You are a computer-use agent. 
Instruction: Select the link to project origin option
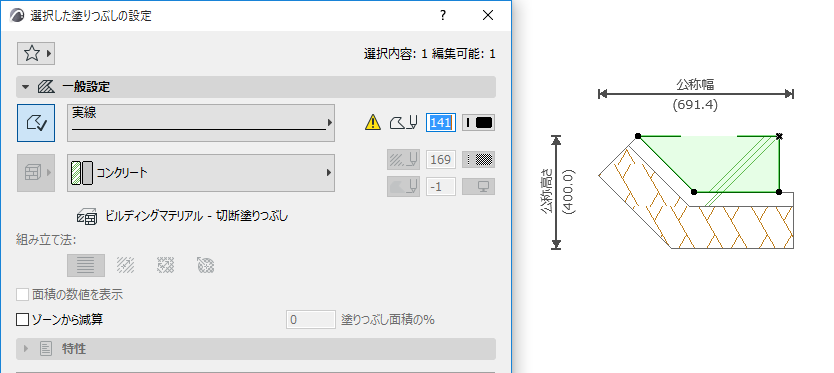86,265
